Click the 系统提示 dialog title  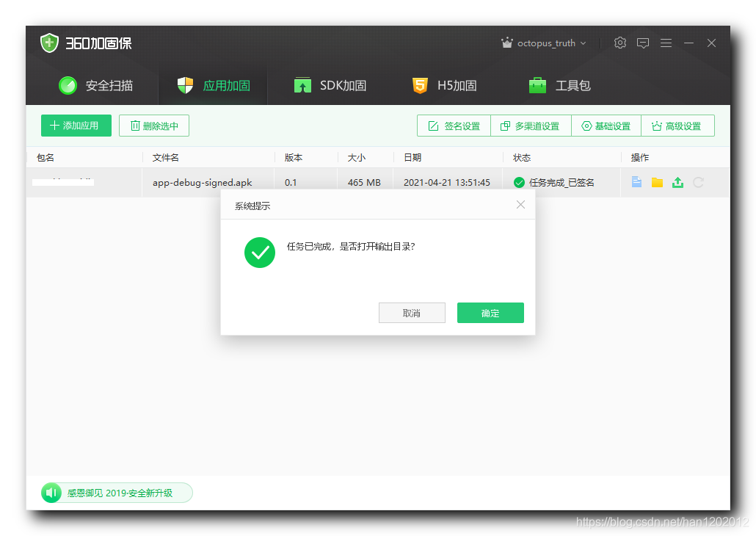click(252, 206)
